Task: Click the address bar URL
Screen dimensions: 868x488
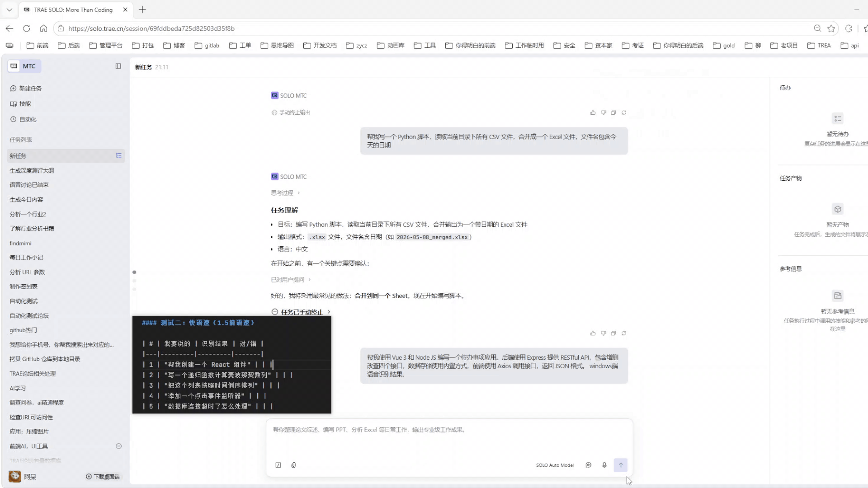Action: pyautogui.click(x=151, y=28)
